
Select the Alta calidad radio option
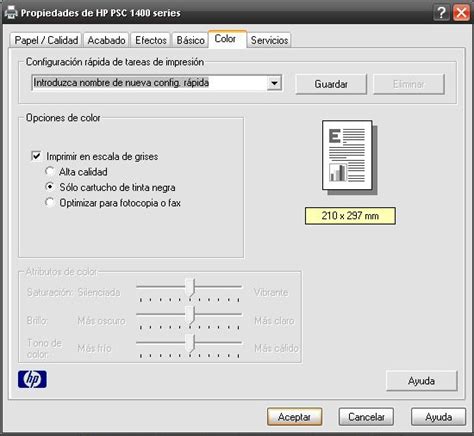50,171
